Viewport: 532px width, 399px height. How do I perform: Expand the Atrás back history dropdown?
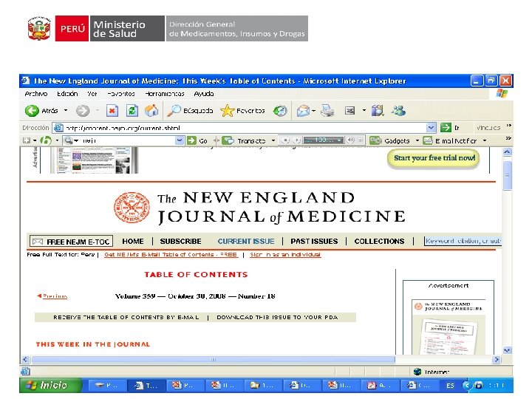(66, 111)
